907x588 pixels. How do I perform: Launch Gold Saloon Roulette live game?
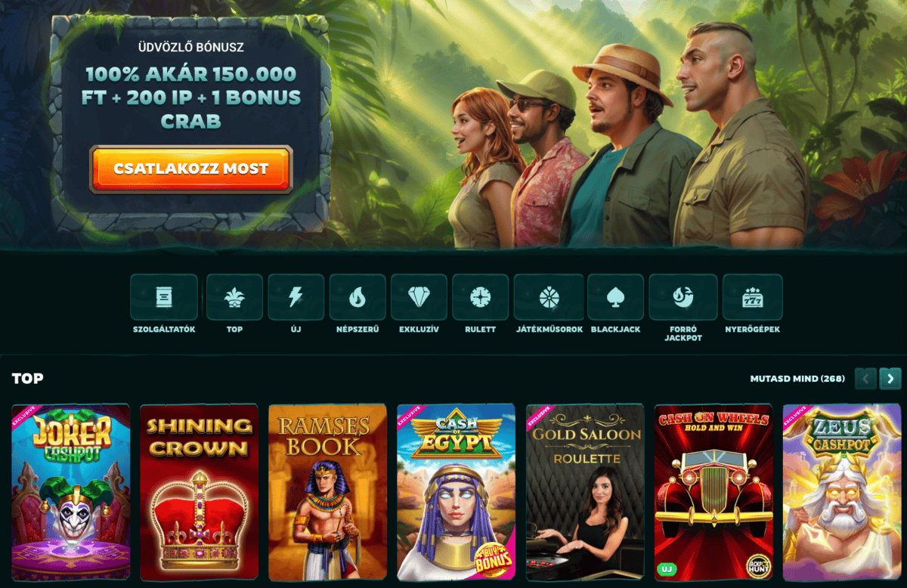pyautogui.click(x=585, y=492)
